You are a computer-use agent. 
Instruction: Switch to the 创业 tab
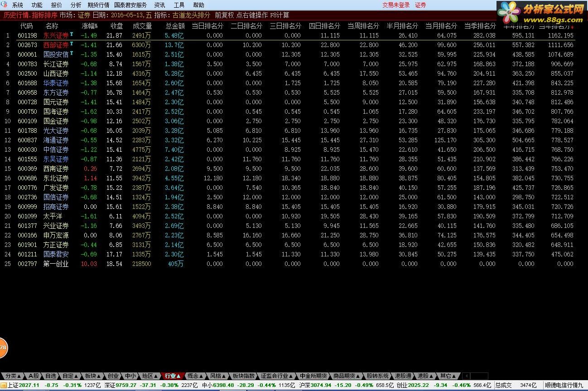[113, 376]
